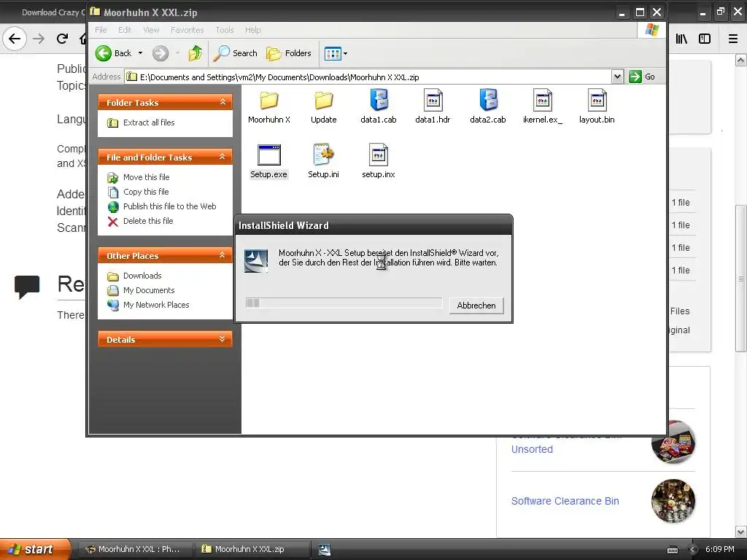
Task: Click the InstallShield taskbar icon
Action: [325, 550]
